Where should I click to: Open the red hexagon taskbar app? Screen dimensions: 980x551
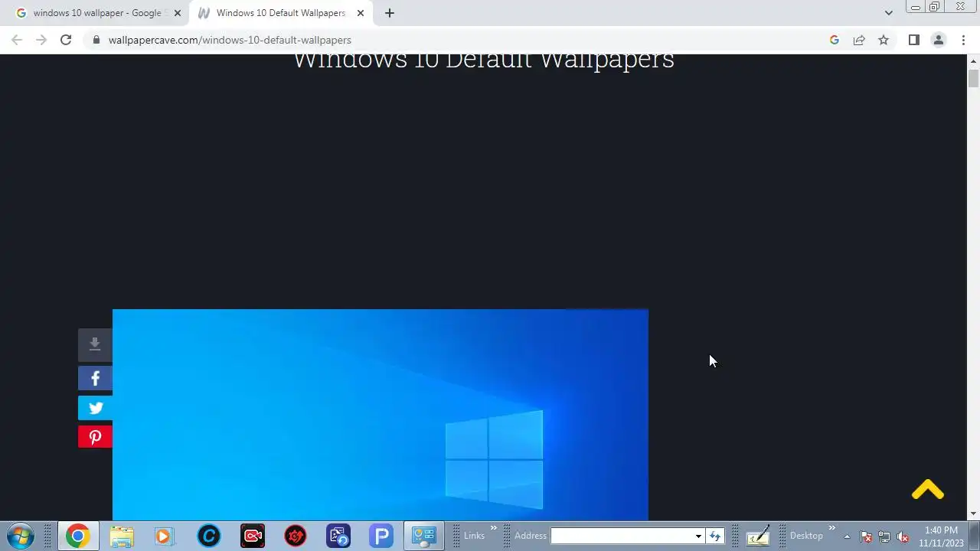(x=296, y=536)
